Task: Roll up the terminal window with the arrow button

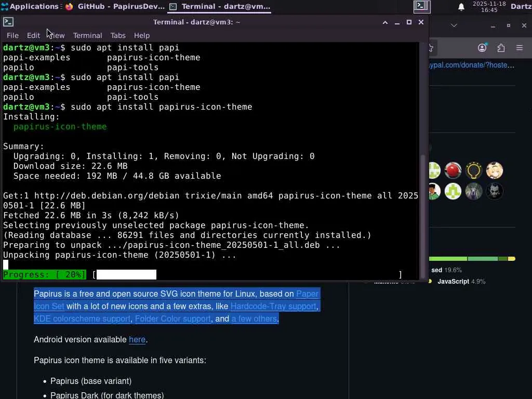Action: click(x=385, y=22)
